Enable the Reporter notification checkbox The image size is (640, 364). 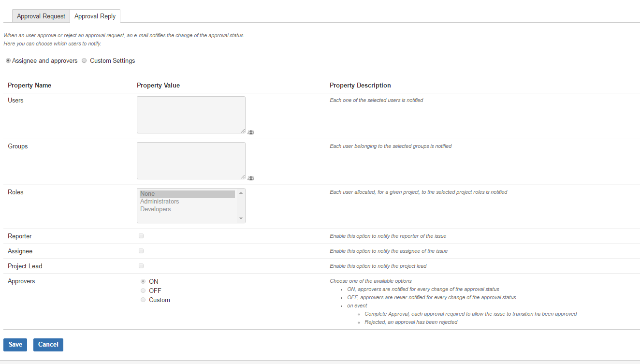141,236
